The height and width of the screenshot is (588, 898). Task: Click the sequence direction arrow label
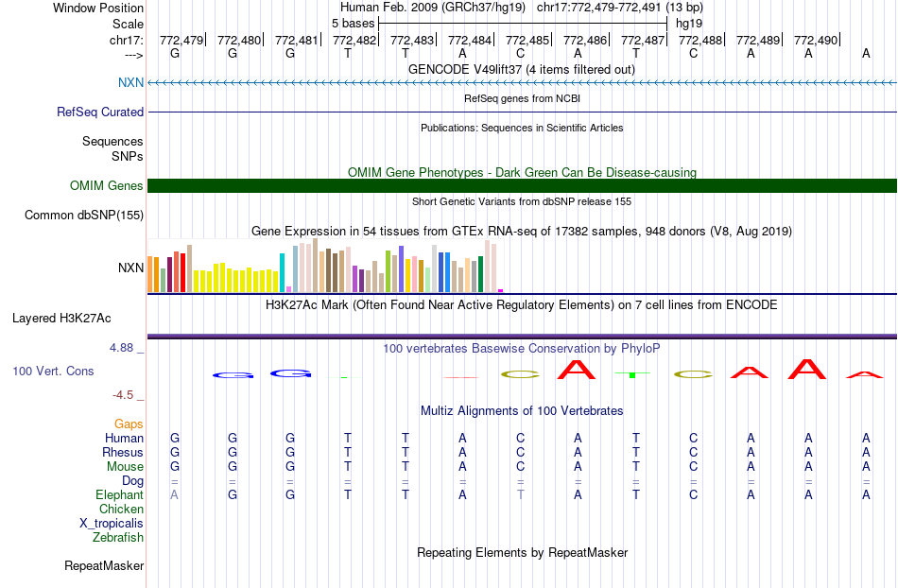point(134,55)
